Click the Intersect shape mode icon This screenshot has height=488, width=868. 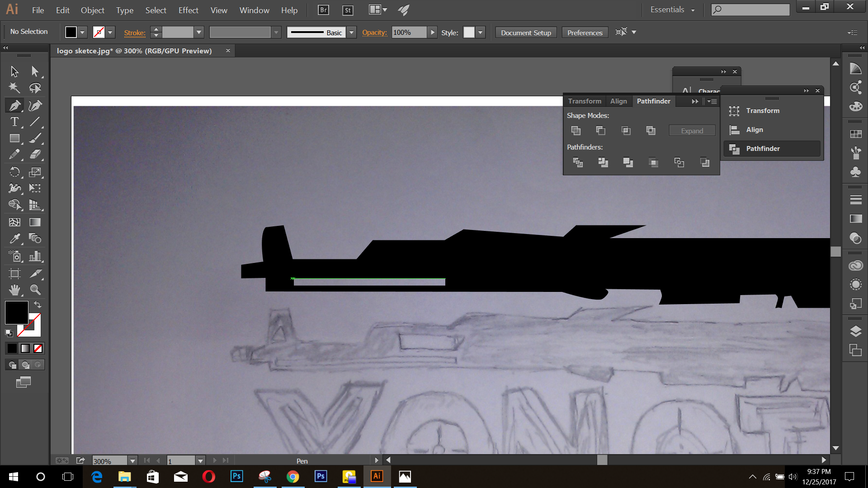(626, 131)
